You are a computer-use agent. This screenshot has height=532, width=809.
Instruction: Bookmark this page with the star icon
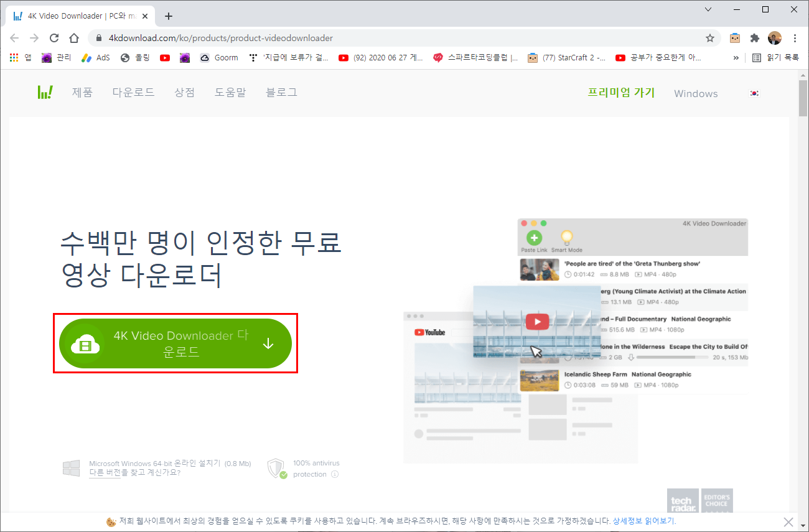click(x=710, y=38)
